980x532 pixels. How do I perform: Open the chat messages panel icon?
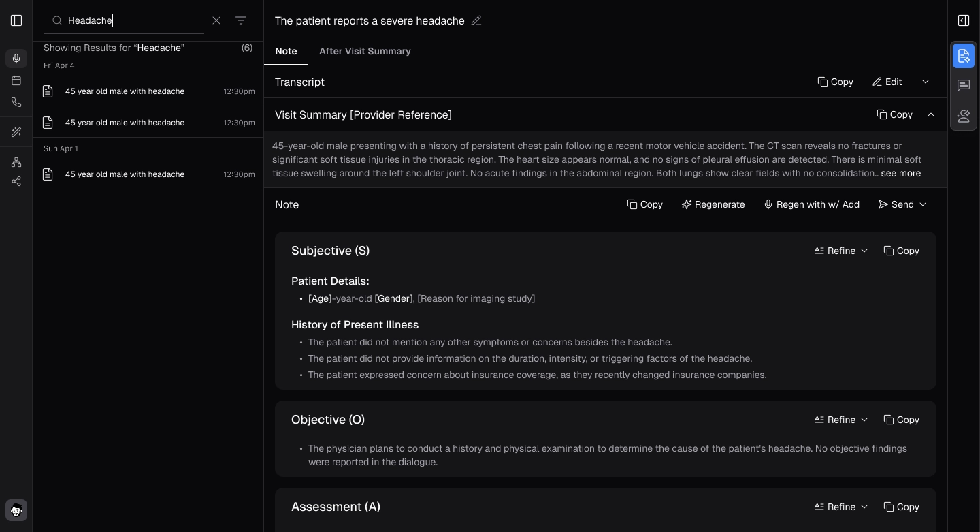click(x=964, y=86)
